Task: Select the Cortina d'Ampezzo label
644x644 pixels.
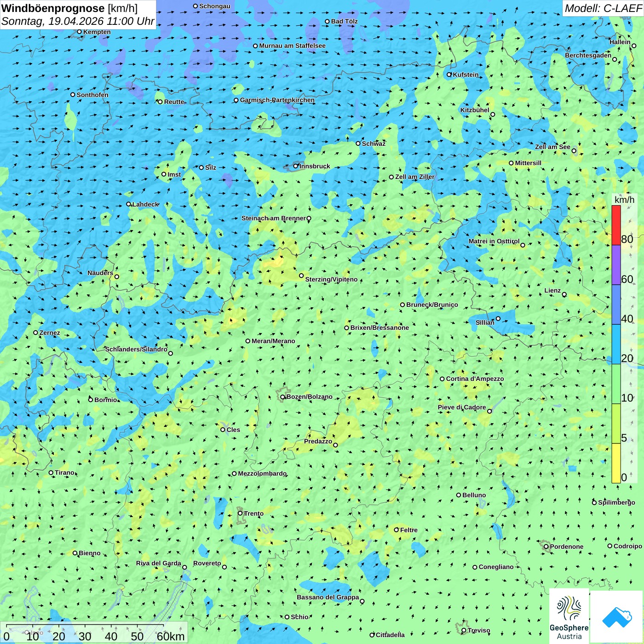Action: pyautogui.click(x=475, y=379)
